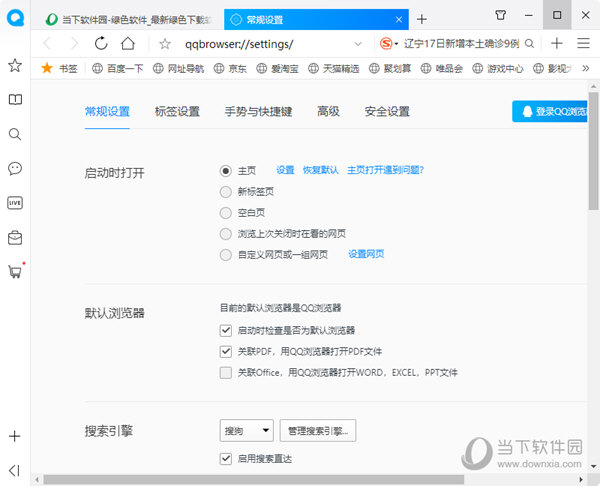Click 恢复默认 link
This screenshot has height=486, width=600.
tap(320, 170)
